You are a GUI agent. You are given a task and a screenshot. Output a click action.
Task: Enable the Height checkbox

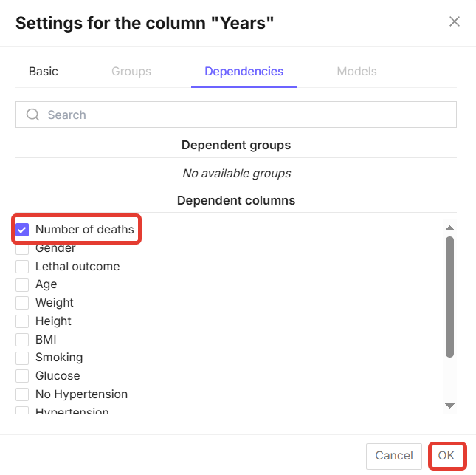(x=22, y=321)
